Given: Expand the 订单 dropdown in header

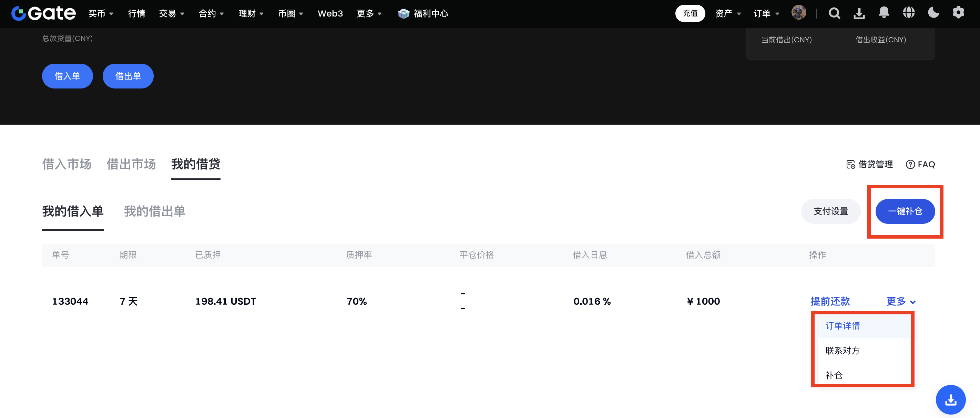Looking at the screenshot, I should 766,14.
